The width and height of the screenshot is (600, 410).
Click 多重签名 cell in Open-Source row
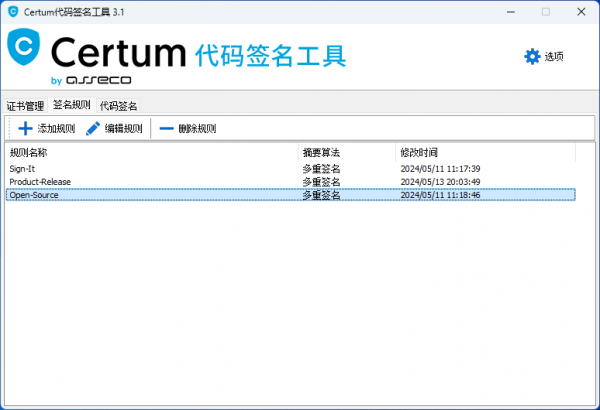click(x=321, y=195)
